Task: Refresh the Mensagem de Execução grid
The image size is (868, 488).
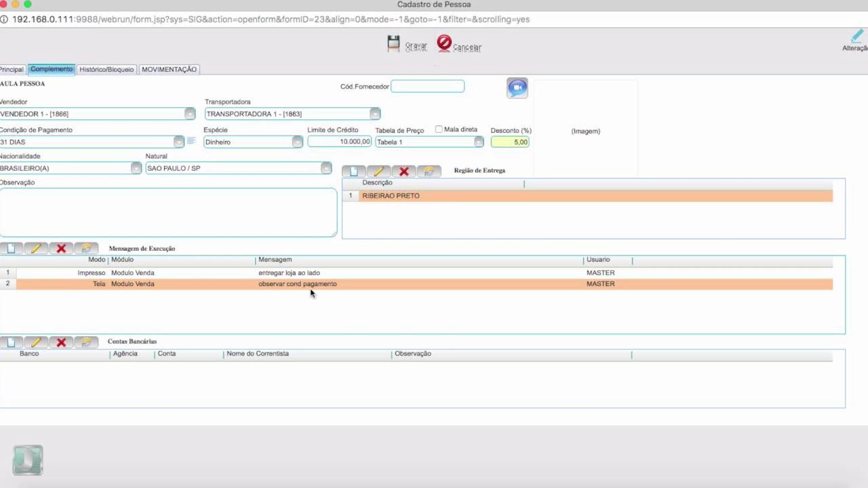Action: 86,249
